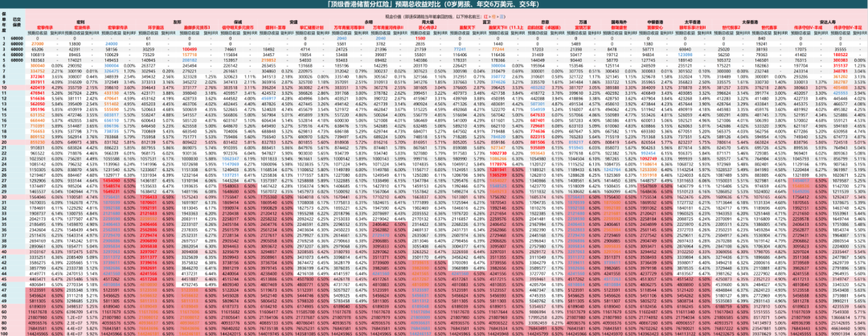This screenshot has width=868, height=336.
Task: Select the blue 24000 value cell
Action: point(111,43)
